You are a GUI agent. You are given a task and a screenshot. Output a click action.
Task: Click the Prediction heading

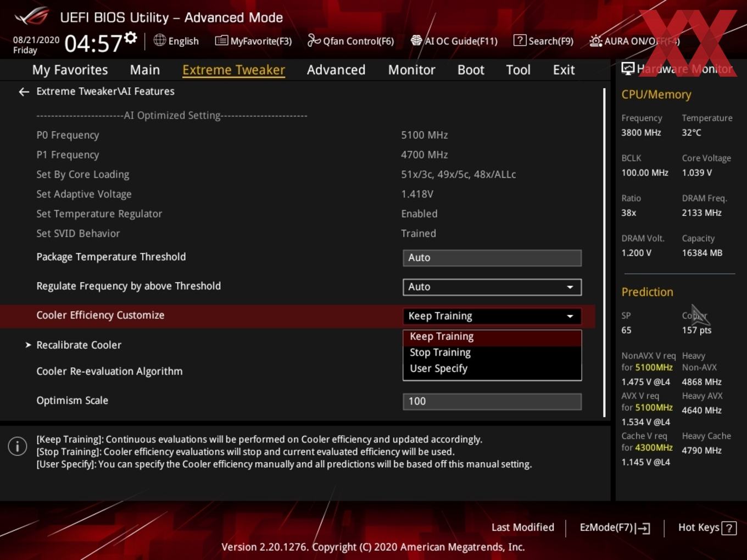click(x=647, y=292)
